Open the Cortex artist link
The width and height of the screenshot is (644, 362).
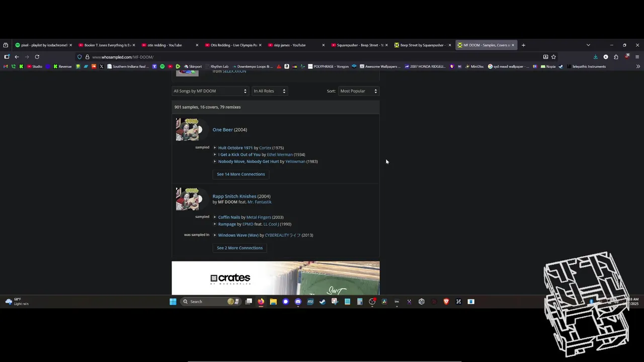[265, 148]
